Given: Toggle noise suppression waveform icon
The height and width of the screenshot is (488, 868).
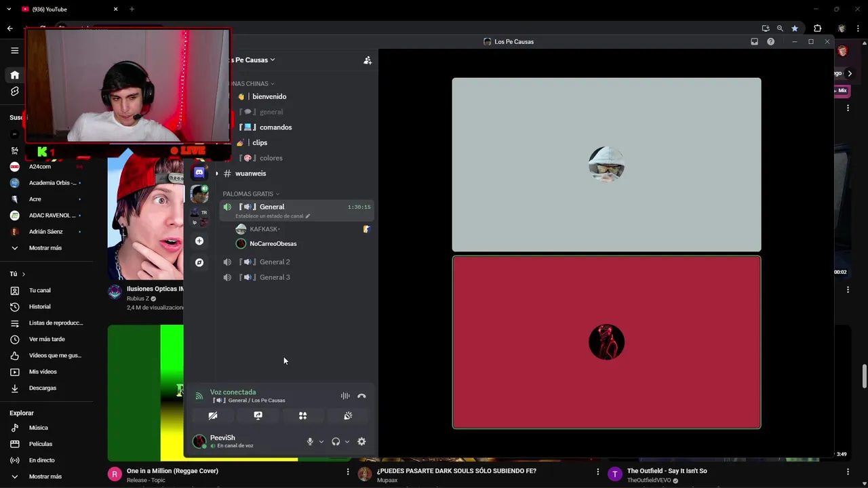Looking at the screenshot, I should [345, 396].
